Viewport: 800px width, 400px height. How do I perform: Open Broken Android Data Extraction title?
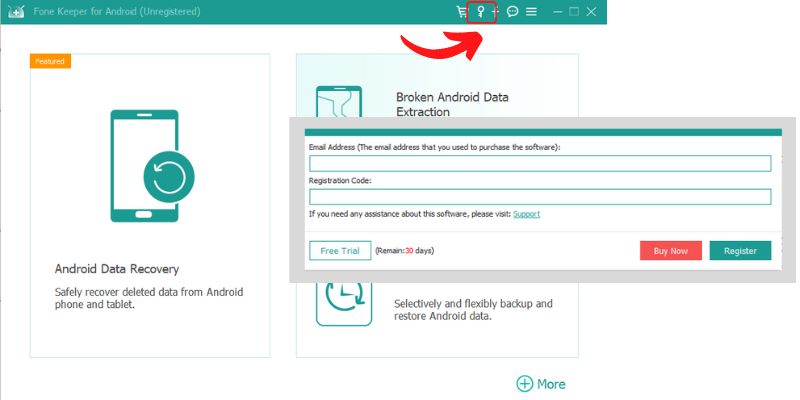pos(452,104)
